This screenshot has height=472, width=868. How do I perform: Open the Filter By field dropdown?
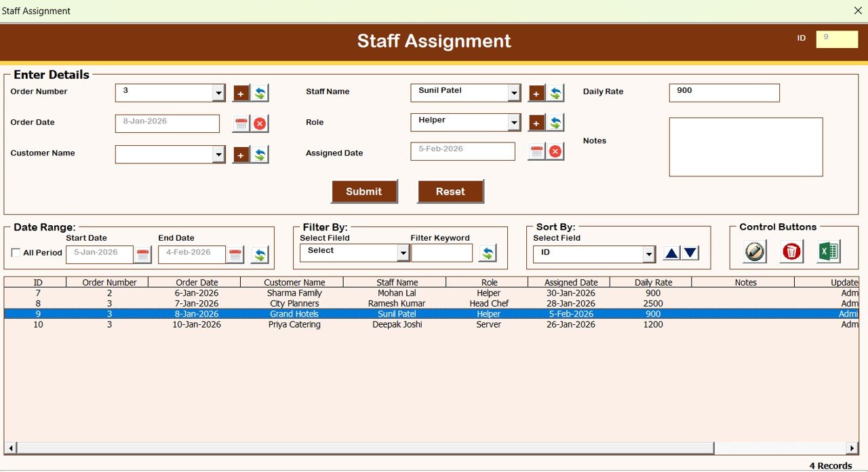pos(403,253)
